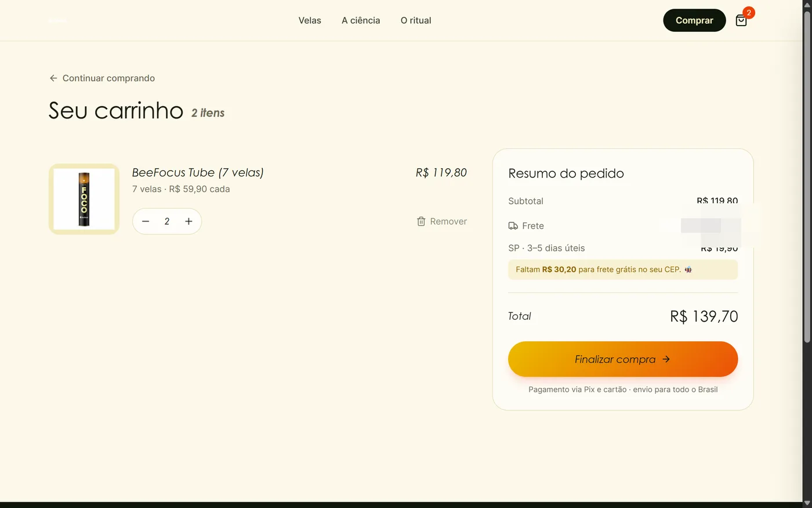This screenshot has height=508, width=812.
Task: Decrease BeeFocus Tube quantity with minus
Action: pos(146,221)
